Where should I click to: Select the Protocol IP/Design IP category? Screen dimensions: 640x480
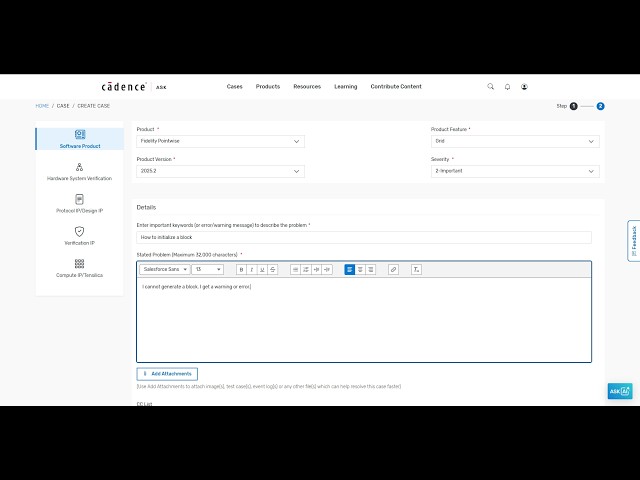tap(80, 204)
